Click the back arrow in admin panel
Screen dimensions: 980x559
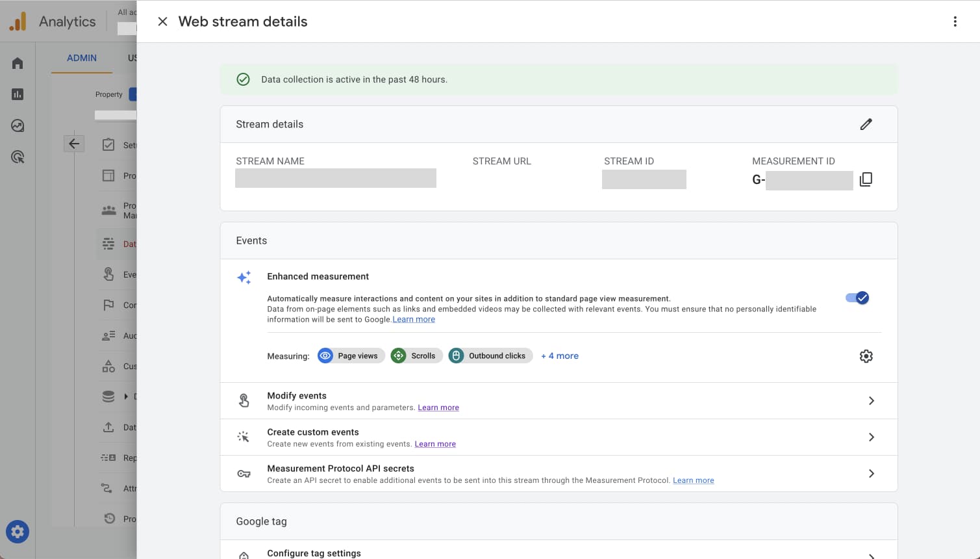click(x=74, y=144)
